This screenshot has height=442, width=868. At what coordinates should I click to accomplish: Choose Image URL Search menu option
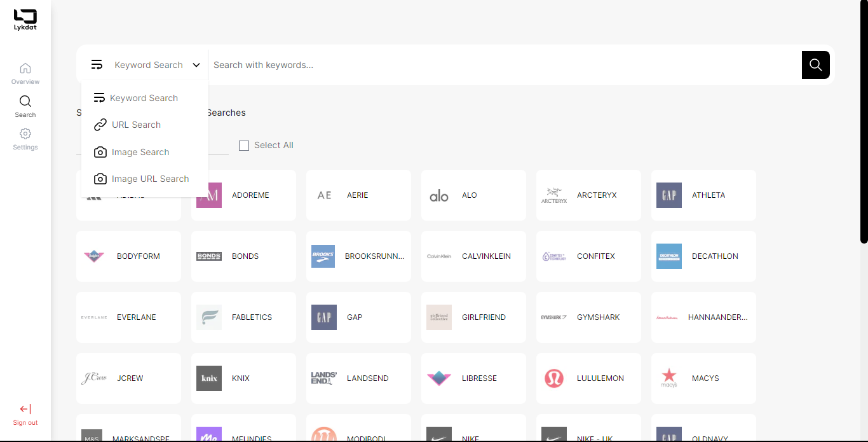pos(145,179)
